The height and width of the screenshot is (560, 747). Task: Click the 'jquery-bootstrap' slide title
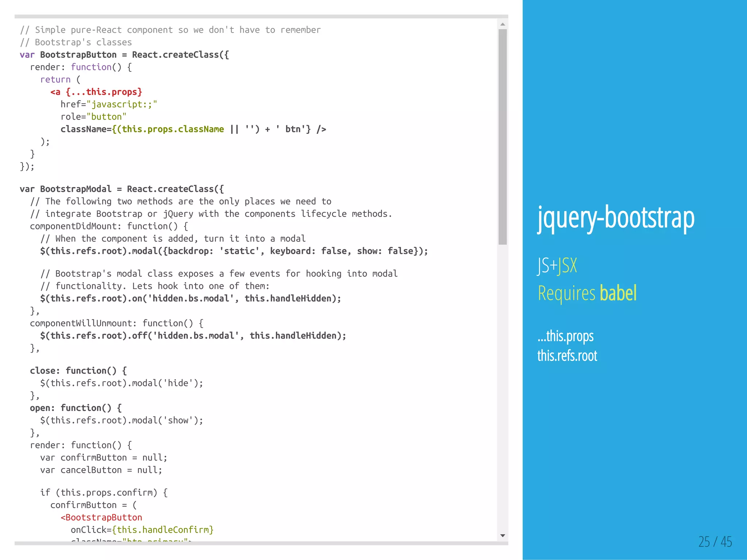click(x=616, y=218)
